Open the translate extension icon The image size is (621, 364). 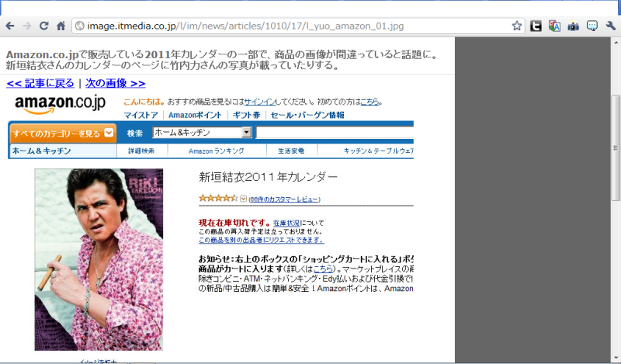click(554, 26)
